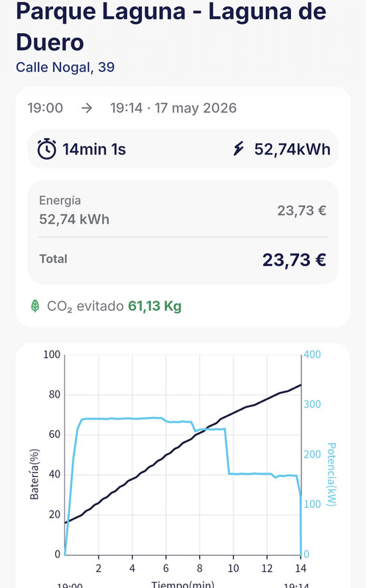366x588 pixels.
Task: Click the Batería(%) axis label
Action: pyautogui.click(x=35, y=474)
